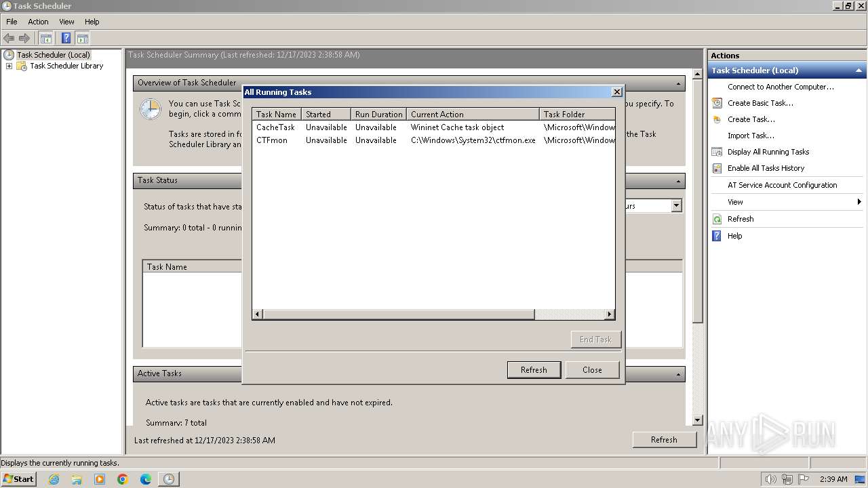
Task: Open the Help menu
Action: pos(92,22)
